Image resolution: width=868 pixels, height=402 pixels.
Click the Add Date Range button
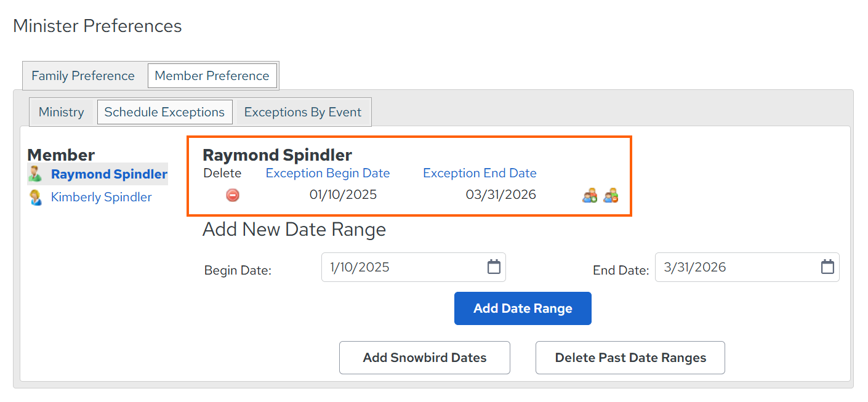[x=523, y=308]
